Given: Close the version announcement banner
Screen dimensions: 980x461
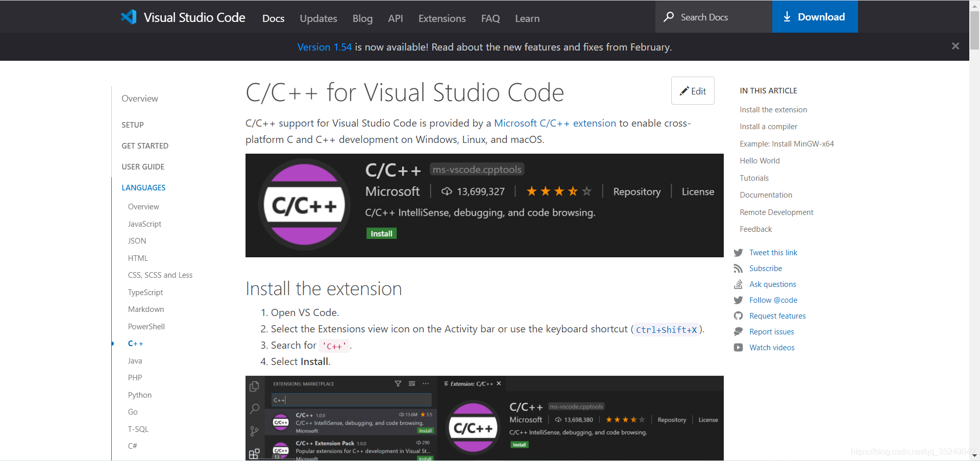Looking at the screenshot, I should (x=955, y=46).
